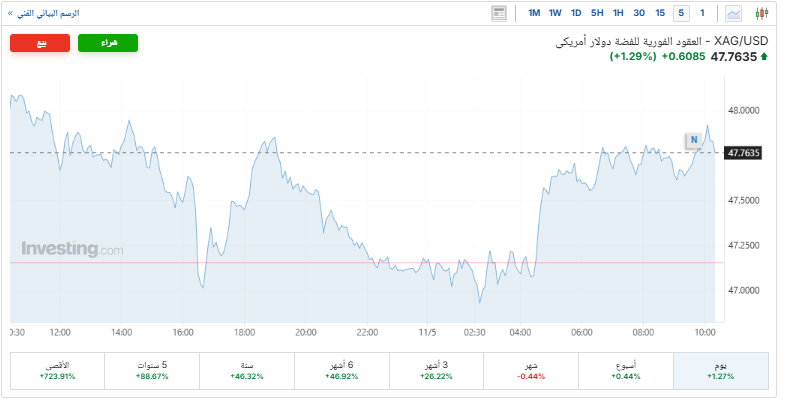Click the Investing.com watermark logo
Screen dimensions: 785x403
click(x=72, y=249)
